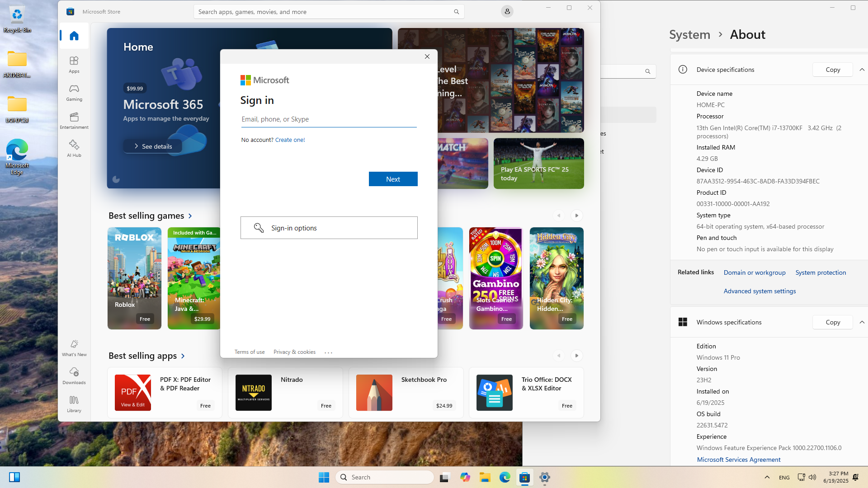
Task: Open the Nitrado app card
Action: tap(286, 393)
